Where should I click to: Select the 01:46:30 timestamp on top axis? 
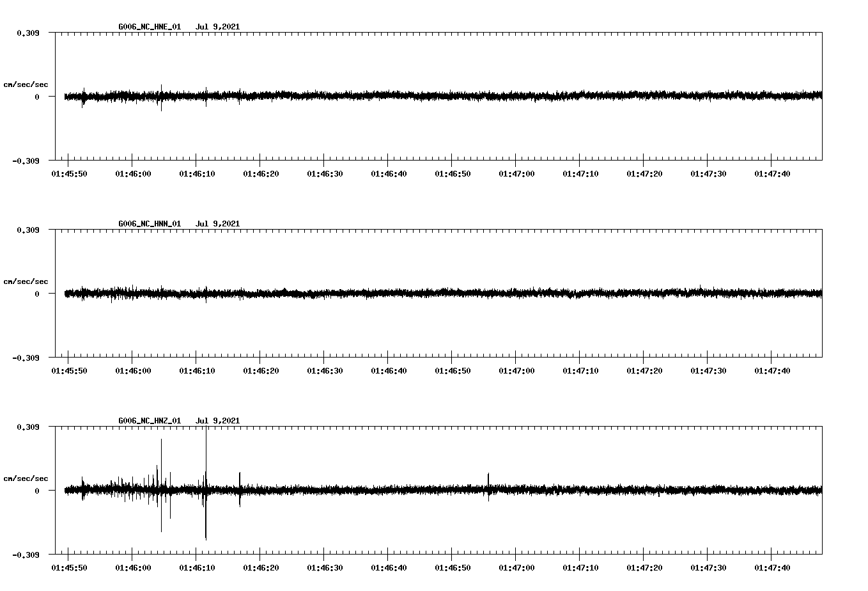[x=325, y=173]
